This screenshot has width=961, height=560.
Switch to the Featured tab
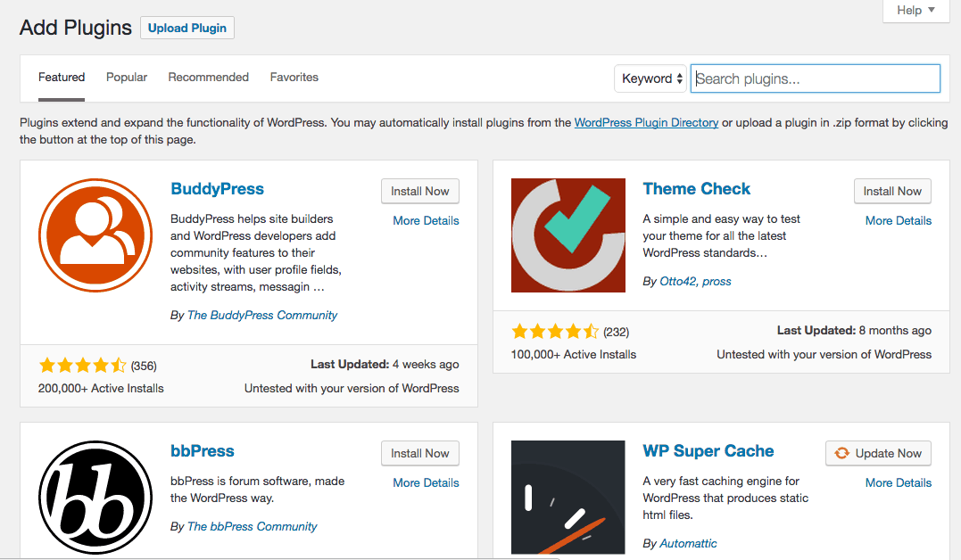pyautogui.click(x=62, y=78)
